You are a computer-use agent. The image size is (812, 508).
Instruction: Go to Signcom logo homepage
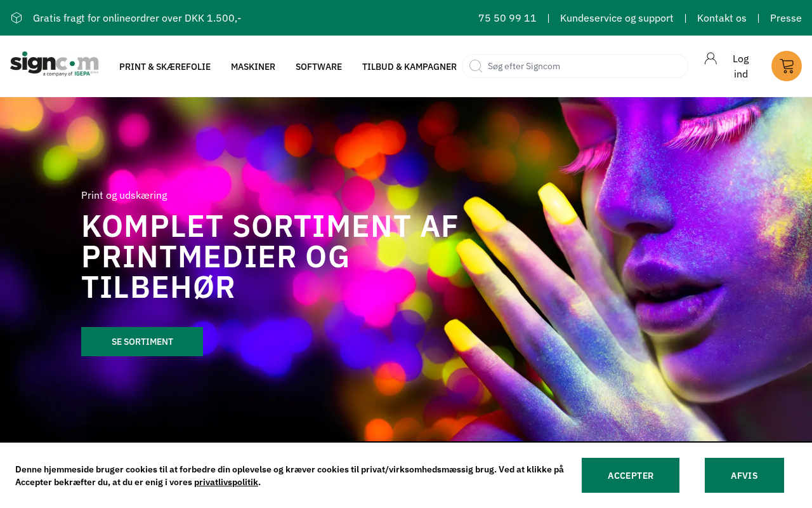coord(55,63)
